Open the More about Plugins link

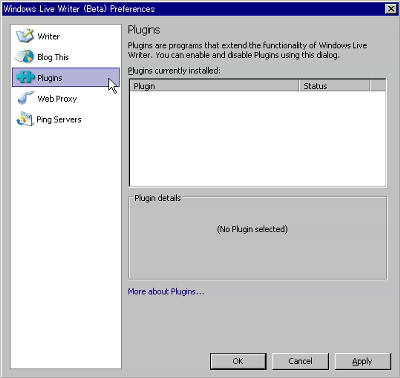point(166,292)
